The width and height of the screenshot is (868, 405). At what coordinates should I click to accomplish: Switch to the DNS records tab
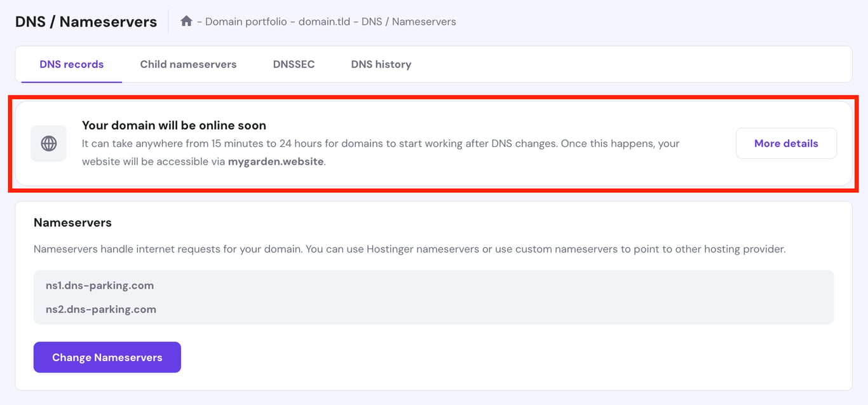tap(71, 64)
